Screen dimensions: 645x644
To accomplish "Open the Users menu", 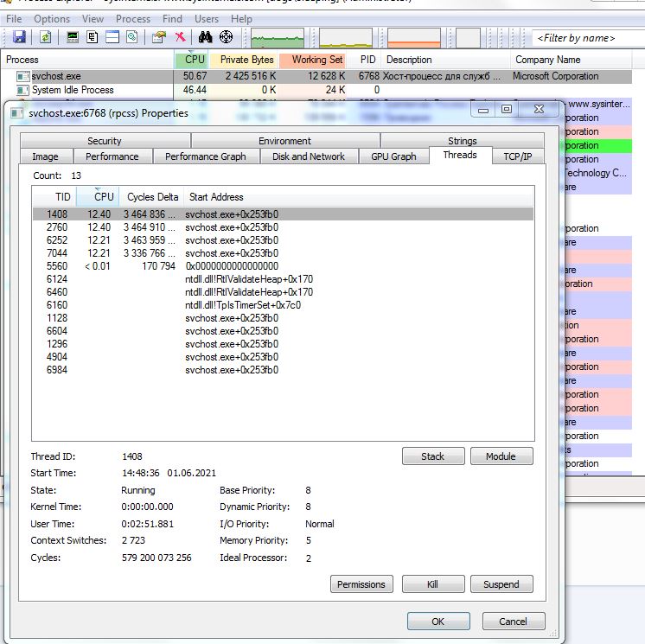I will coord(207,18).
